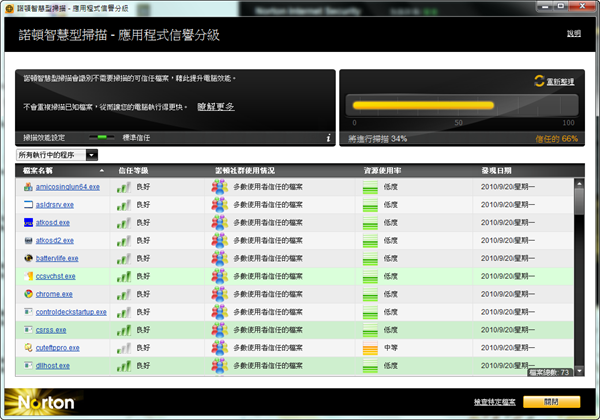This screenshot has width=600, height=420.
Task: Click the atkosd.exe file icon
Action: click(28, 223)
